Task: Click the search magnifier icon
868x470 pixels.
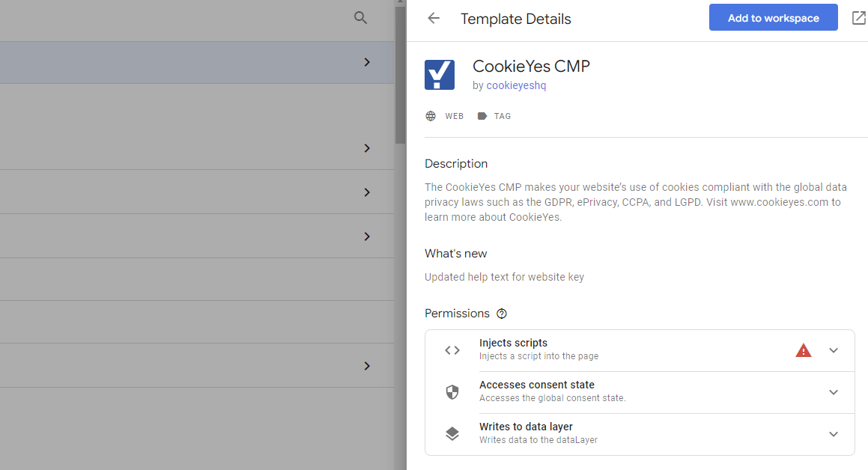Action: click(x=360, y=18)
